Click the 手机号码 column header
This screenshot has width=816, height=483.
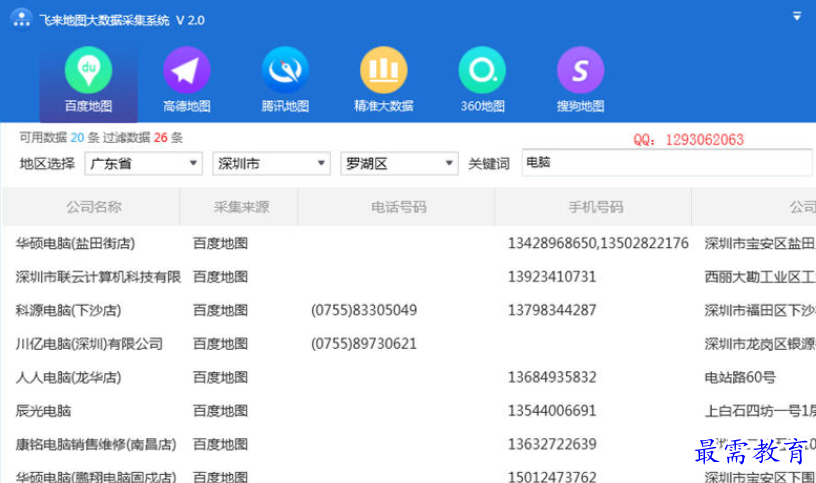tap(595, 207)
